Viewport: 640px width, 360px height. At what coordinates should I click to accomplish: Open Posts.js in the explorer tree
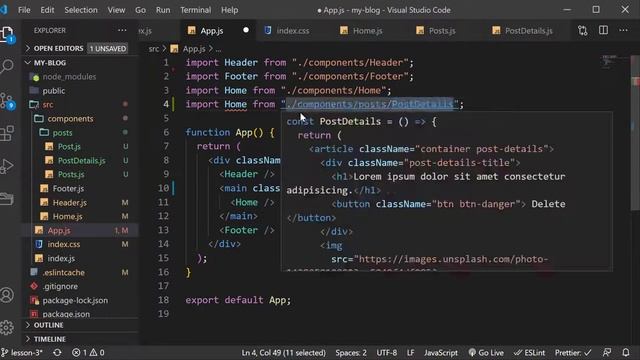(71, 175)
